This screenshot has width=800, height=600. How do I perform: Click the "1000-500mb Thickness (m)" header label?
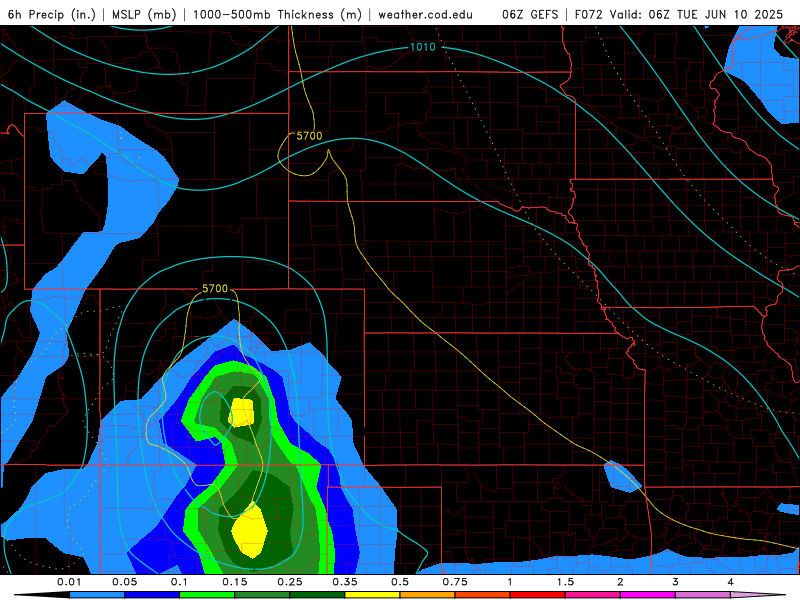[277, 14]
